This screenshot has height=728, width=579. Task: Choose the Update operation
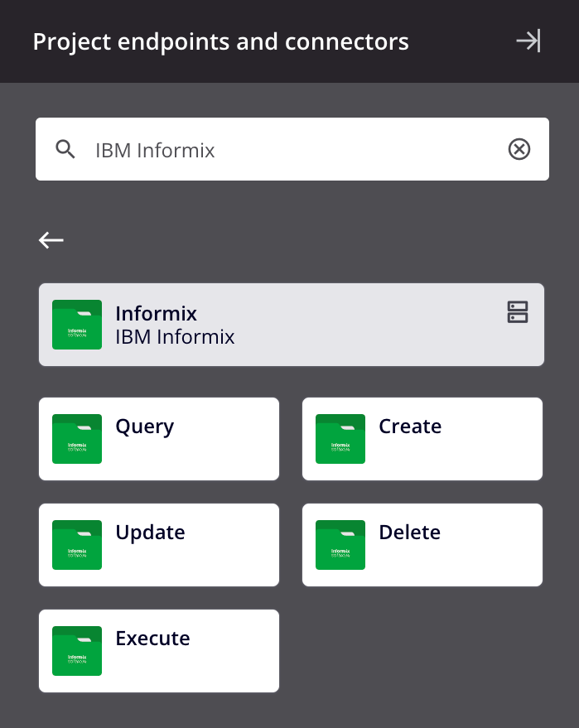coord(158,545)
